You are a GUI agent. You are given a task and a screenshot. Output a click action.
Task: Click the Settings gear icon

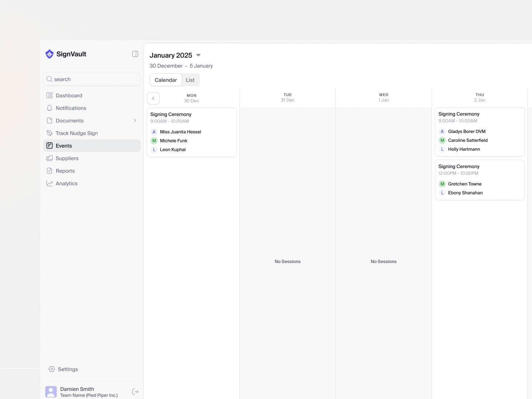(x=52, y=369)
